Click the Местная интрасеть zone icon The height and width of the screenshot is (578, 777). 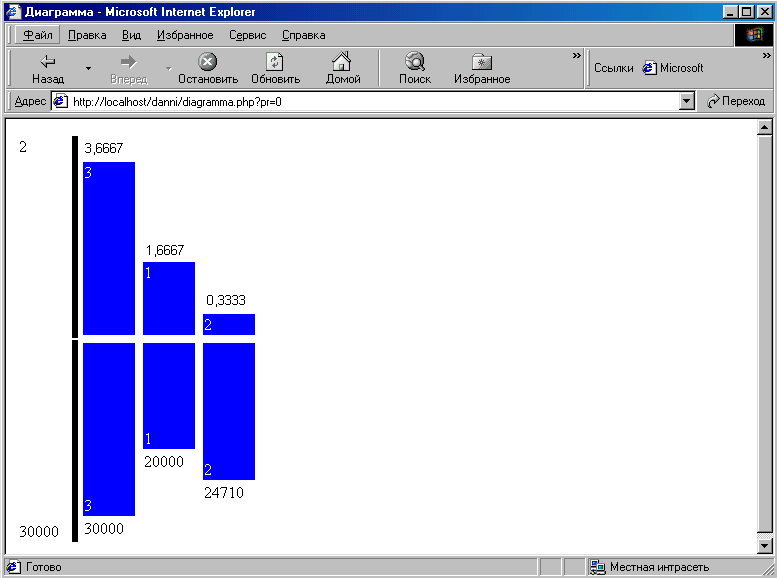598,567
